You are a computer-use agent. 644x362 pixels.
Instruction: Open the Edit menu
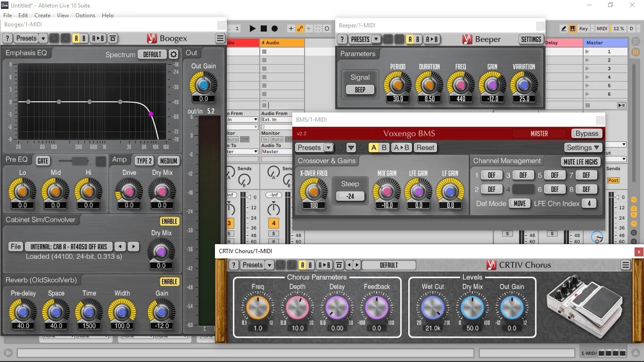pyautogui.click(x=23, y=15)
